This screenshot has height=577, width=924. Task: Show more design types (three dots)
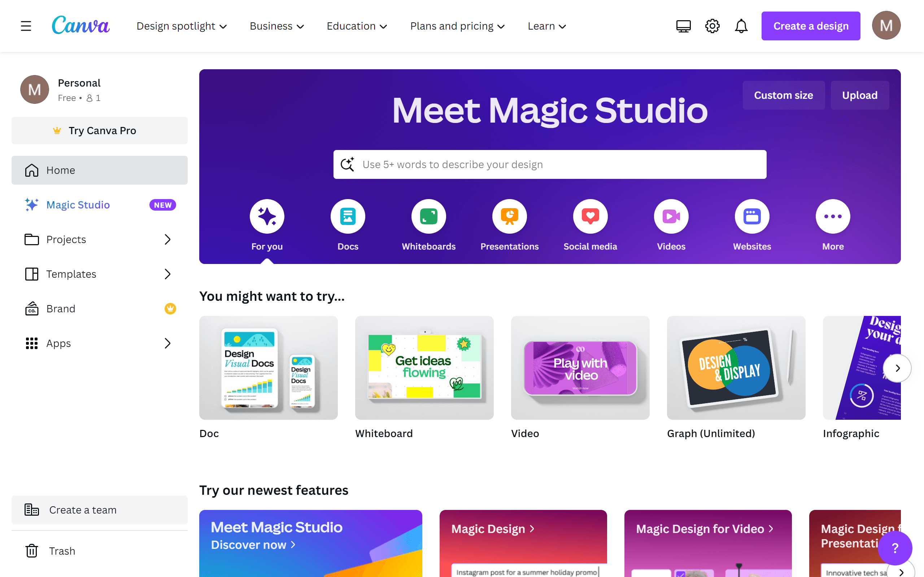pyautogui.click(x=833, y=216)
